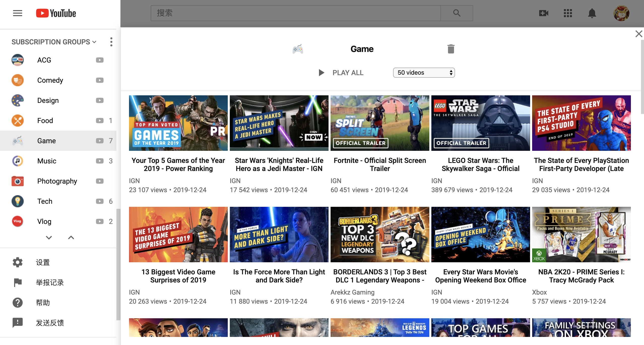Open the Borderlands 3 Top 3 thumbnail
Viewport: 644px width, 345px height.
(380, 235)
